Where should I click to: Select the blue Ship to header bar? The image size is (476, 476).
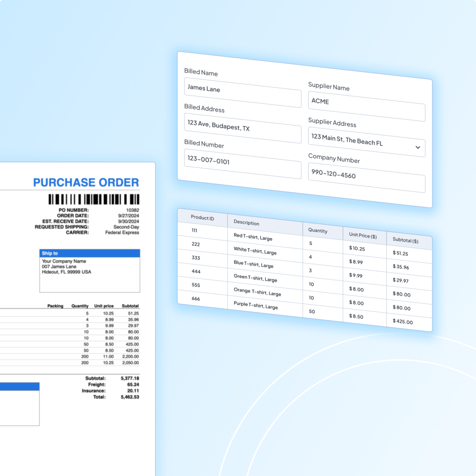(90, 253)
